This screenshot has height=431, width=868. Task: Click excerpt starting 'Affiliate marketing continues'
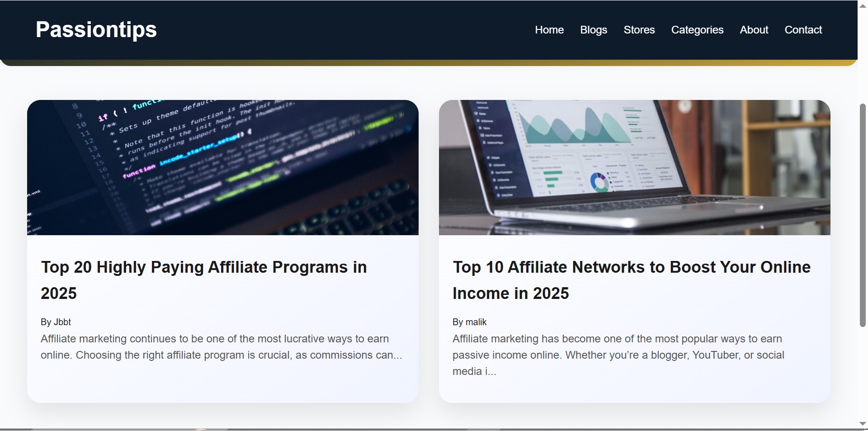pos(222,347)
